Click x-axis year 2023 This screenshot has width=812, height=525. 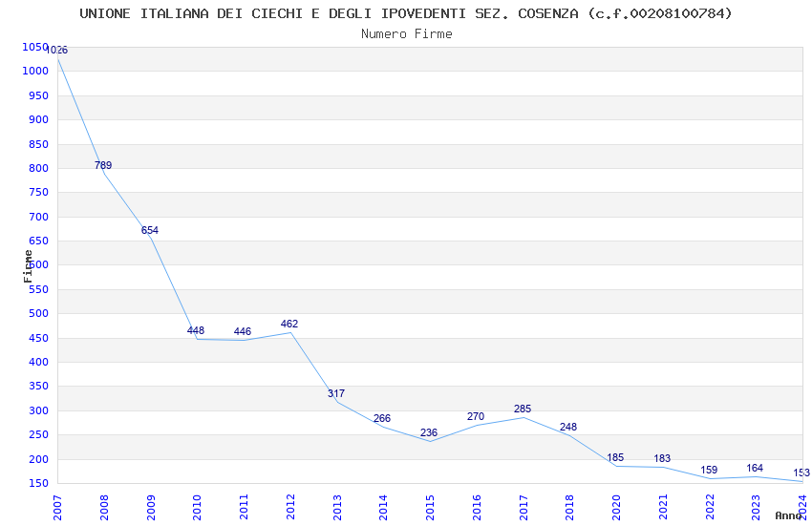point(756,508)
